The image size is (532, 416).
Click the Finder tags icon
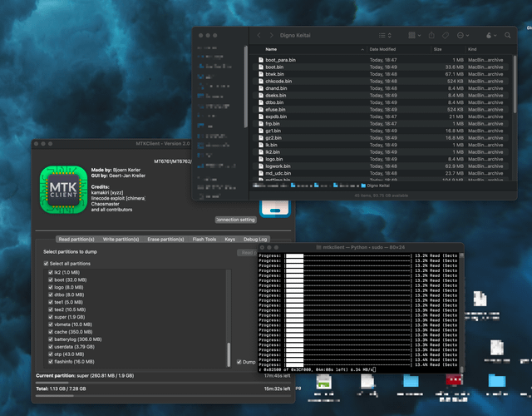(x=446, y=35)
